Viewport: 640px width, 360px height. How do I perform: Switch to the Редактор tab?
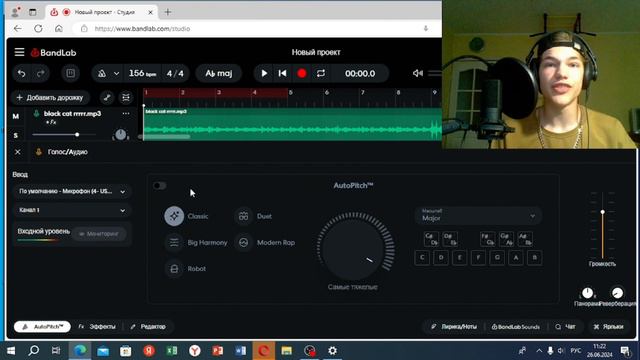(148, 327)
